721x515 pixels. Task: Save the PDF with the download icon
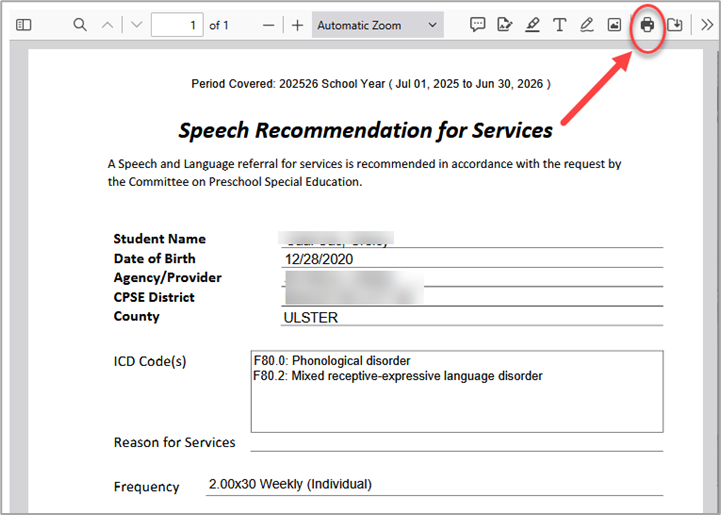(x=675, y=25)
